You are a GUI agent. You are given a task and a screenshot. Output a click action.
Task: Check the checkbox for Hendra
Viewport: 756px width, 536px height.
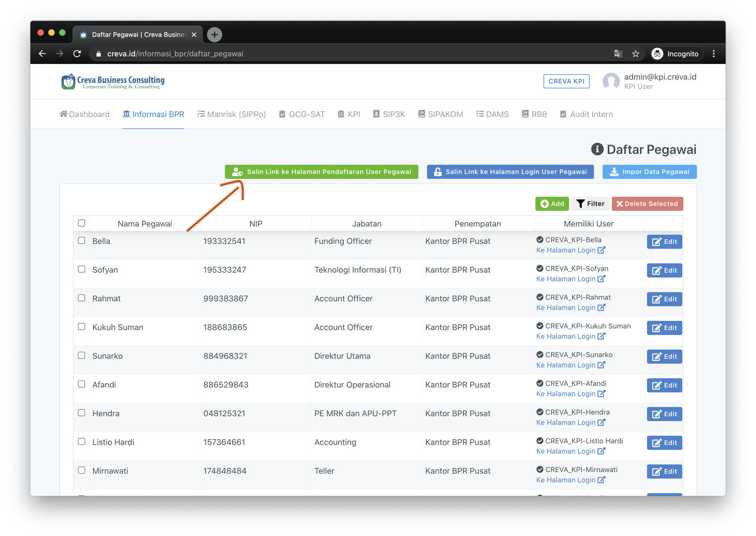[82, 413]
